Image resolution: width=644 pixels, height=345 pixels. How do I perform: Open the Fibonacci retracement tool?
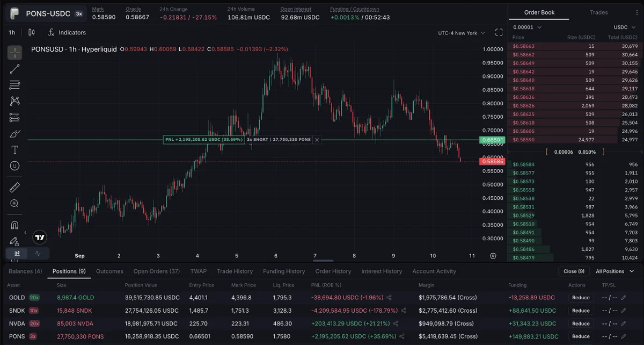point(14,85)
